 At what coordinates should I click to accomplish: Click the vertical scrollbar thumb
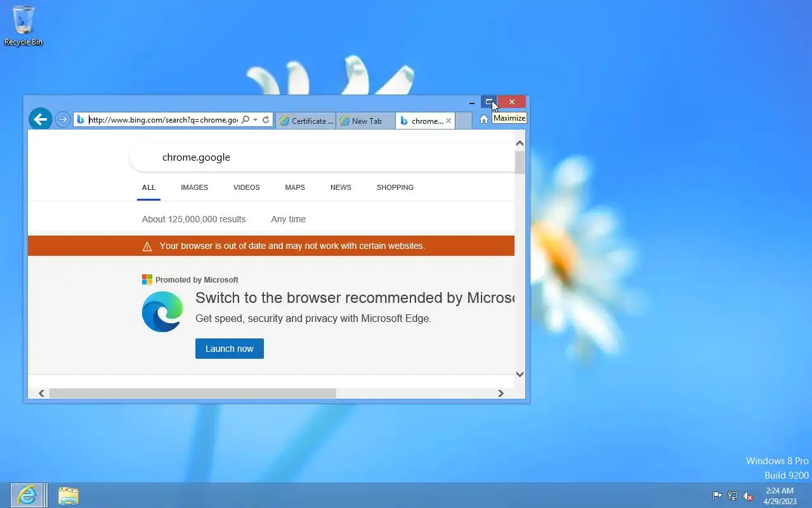pyautogui.click(x=520, y=162)
